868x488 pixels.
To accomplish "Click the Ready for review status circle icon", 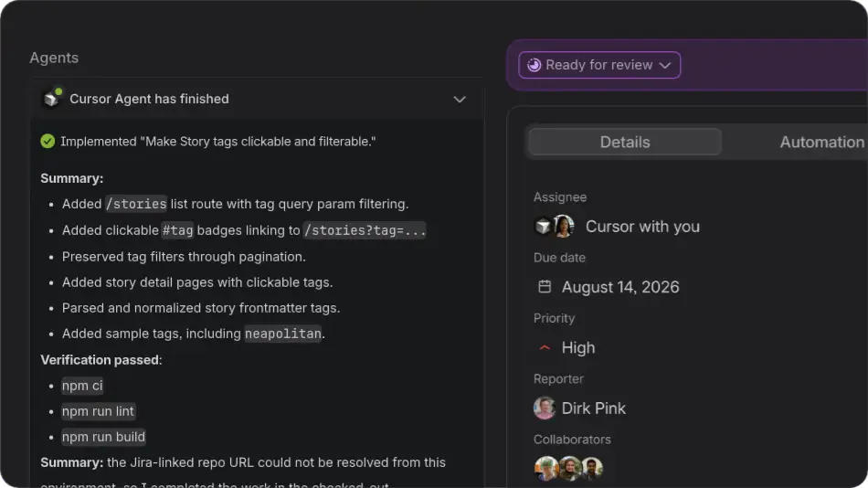I will click(x=534, y=65).
